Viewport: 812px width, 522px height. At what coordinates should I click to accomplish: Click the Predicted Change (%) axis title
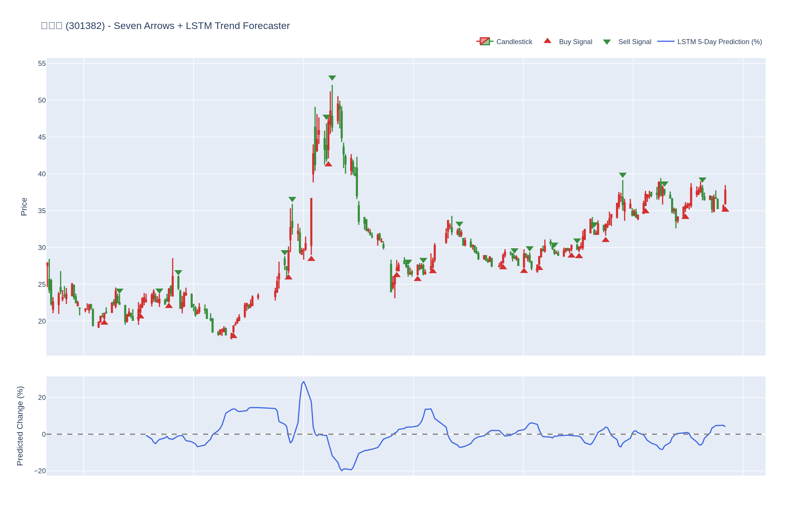click(x=20, y=426)
